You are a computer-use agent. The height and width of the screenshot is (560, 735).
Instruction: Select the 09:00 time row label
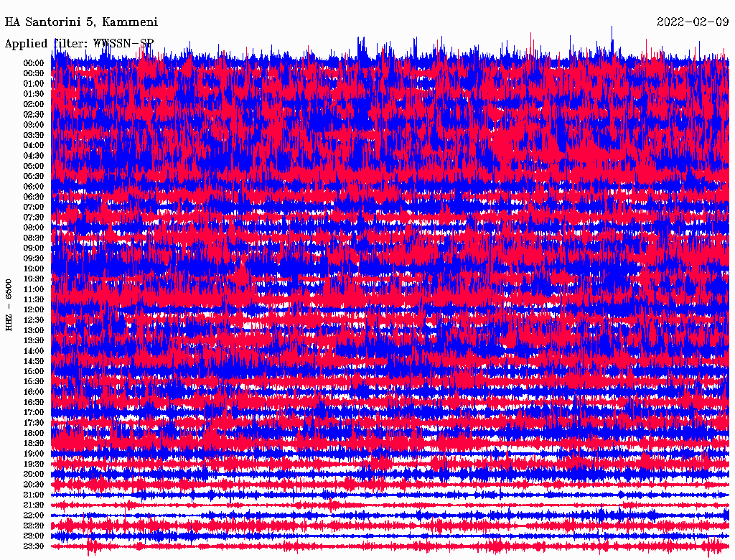pyautogui.click(x=34, y=248)
